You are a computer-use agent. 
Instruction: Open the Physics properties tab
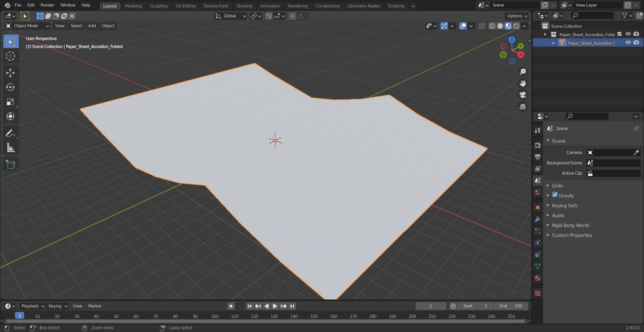(537, 243)
